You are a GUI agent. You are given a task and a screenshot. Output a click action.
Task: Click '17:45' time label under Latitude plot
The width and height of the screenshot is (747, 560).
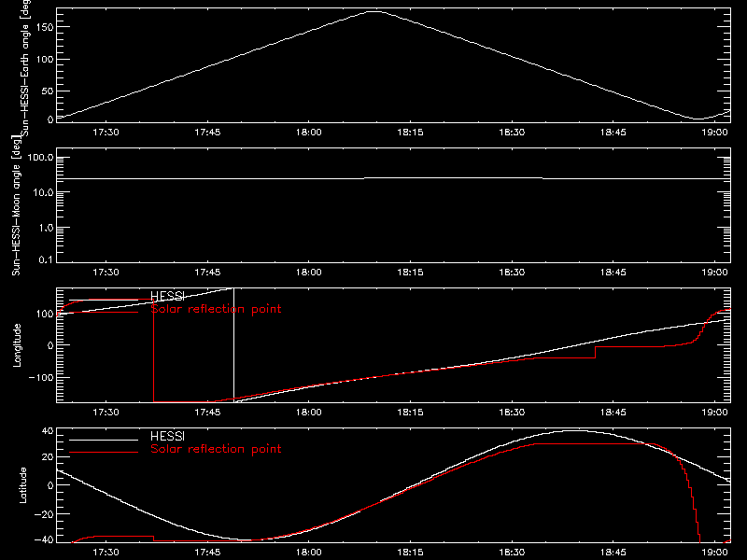[207, 552]
